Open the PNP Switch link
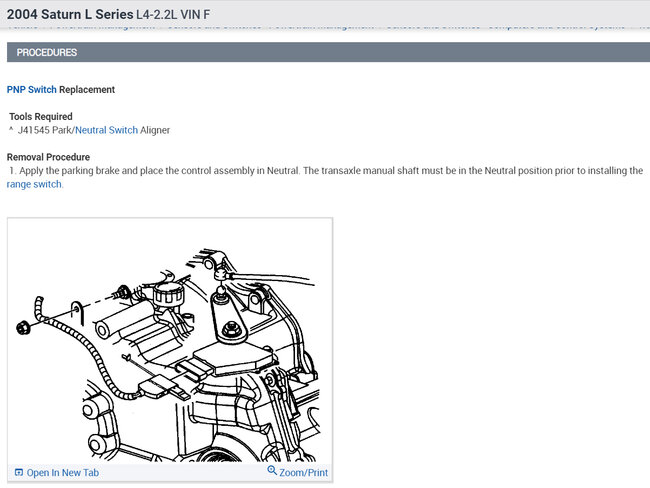Screen dimensions: 650x488 coord(32,90)
